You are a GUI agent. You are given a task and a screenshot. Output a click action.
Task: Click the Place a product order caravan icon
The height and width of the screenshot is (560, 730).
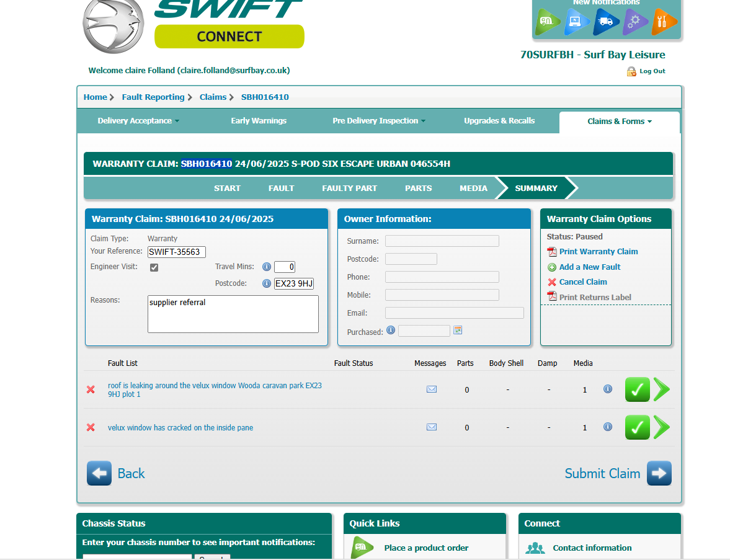click(362, 548)
